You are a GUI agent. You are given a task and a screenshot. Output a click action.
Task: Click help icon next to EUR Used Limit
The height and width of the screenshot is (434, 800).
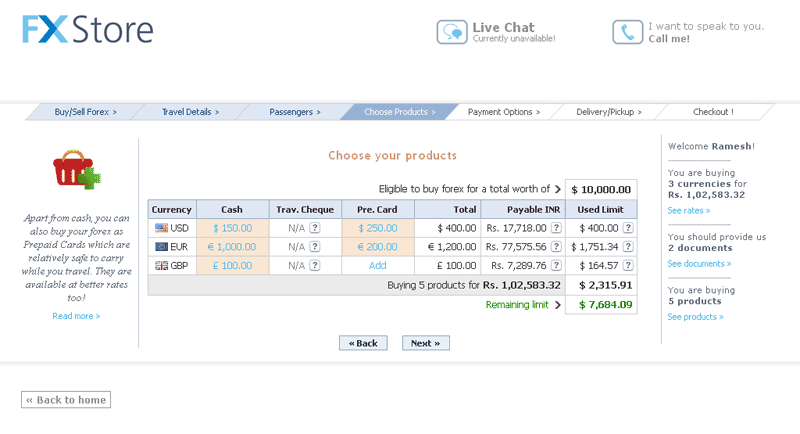628,247
